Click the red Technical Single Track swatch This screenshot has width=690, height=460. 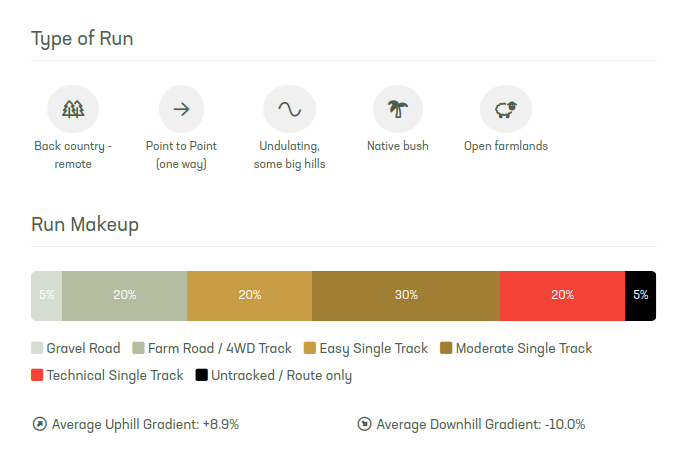pyautogui.click(x=37, y=375)
